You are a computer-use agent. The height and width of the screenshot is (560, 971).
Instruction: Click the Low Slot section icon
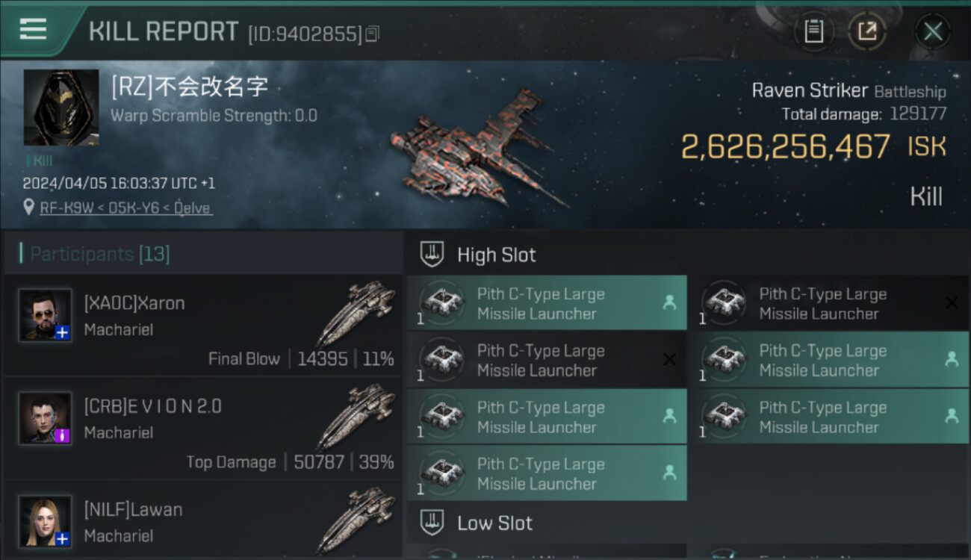[x=432, y=522]
